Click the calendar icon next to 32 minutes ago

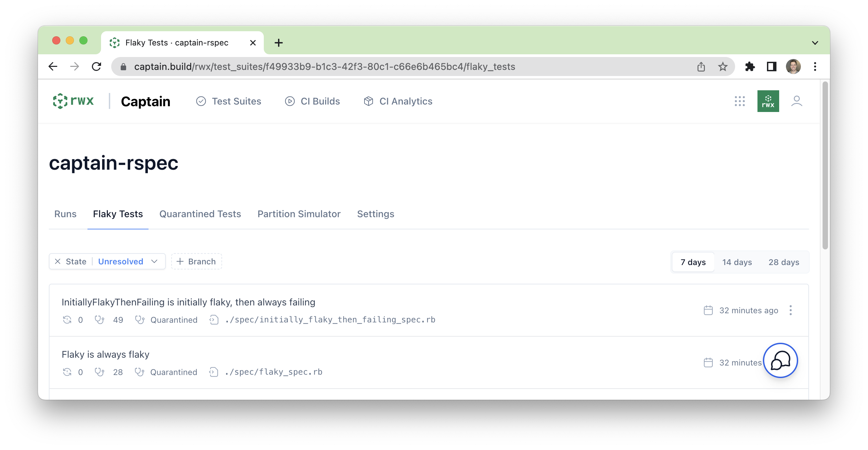coord(708,310)
